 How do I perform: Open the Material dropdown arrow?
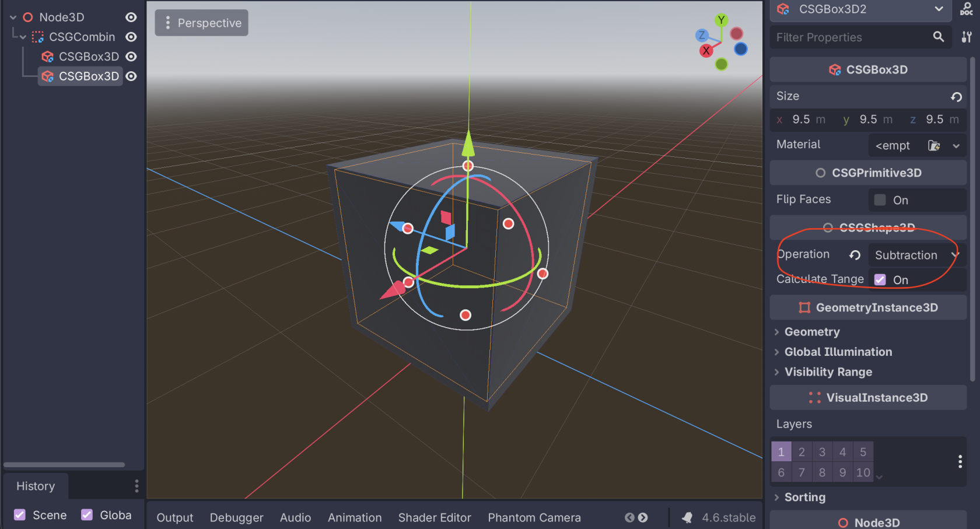[x=956, y=145]
